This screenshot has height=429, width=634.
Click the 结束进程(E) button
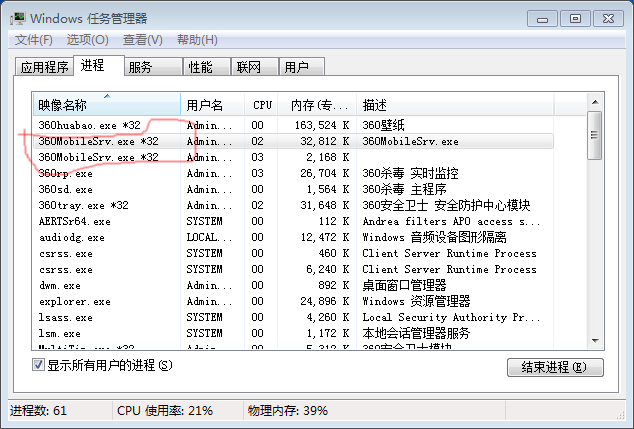555,367
